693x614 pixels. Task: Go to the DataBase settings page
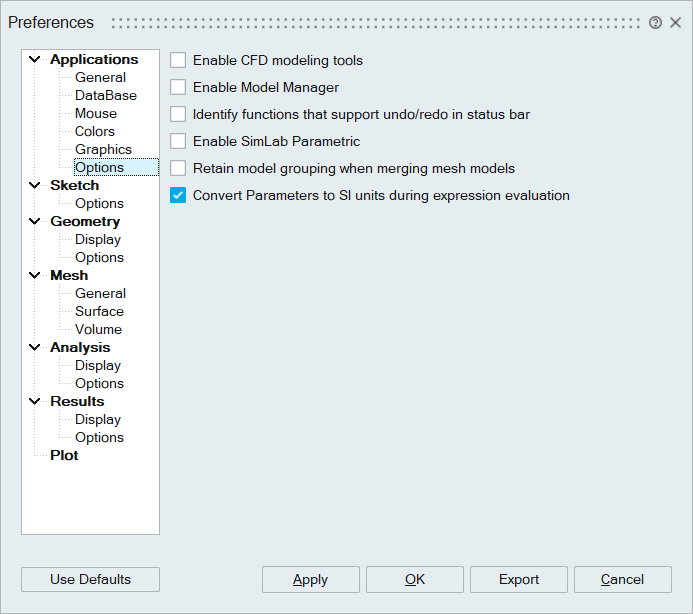106,95
